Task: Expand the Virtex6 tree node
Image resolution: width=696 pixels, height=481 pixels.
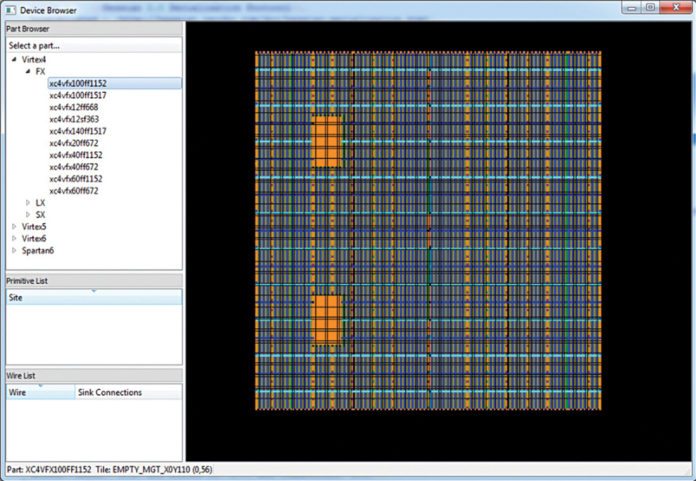Action: (x=14, y=239)
